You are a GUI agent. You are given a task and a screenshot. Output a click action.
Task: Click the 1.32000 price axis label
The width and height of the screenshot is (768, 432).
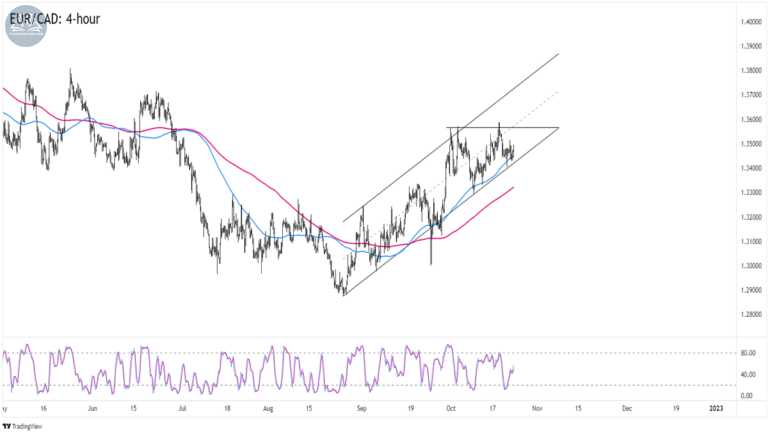click(x=751, y=217)
